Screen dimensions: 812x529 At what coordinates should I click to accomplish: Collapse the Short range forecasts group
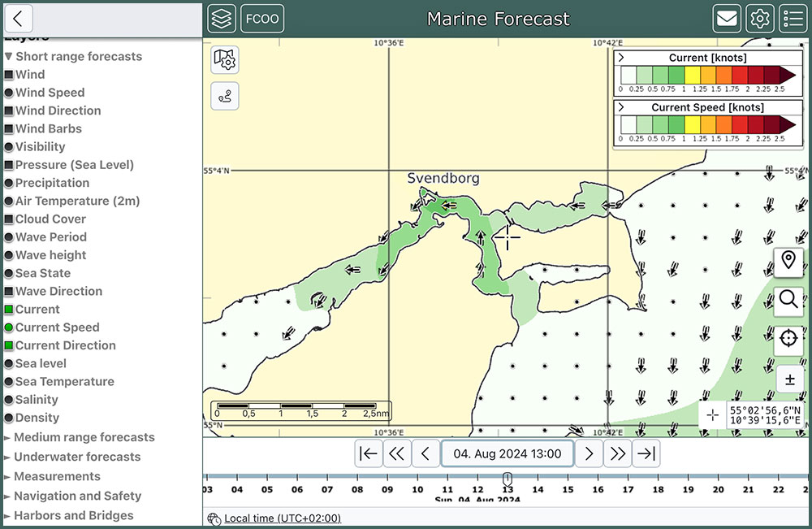[8, 57]
